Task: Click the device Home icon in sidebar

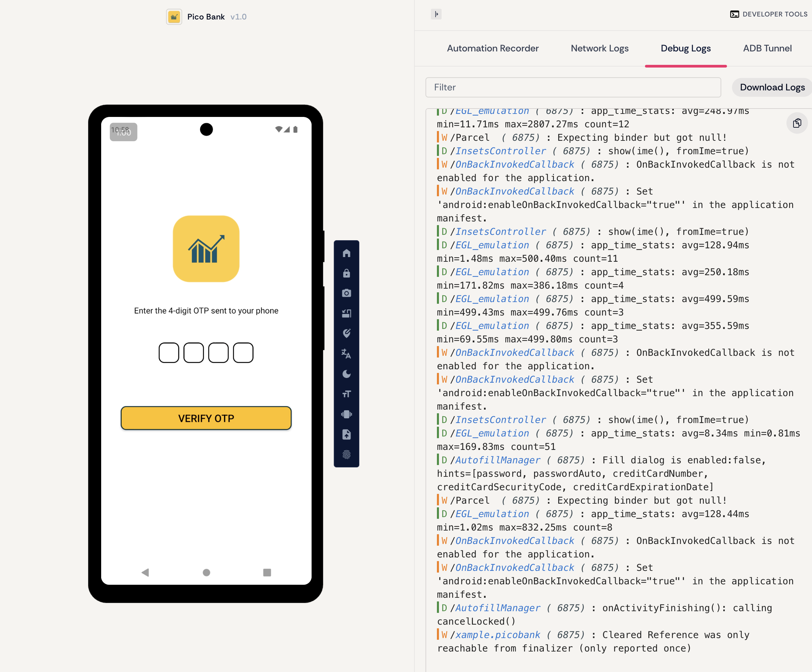Action: coord(347,253)
